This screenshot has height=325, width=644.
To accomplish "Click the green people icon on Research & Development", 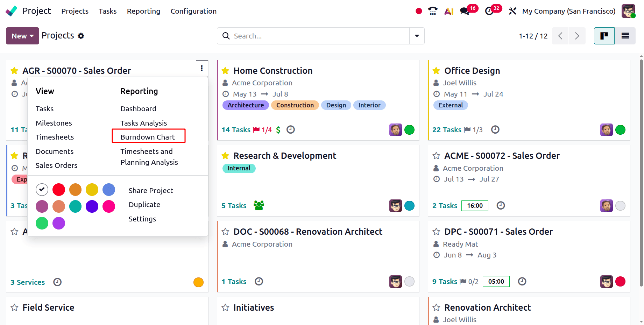I will coord(259,205).
